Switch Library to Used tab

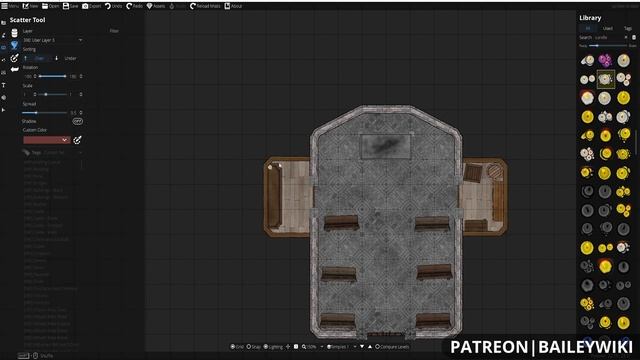(x=607, y=28)
